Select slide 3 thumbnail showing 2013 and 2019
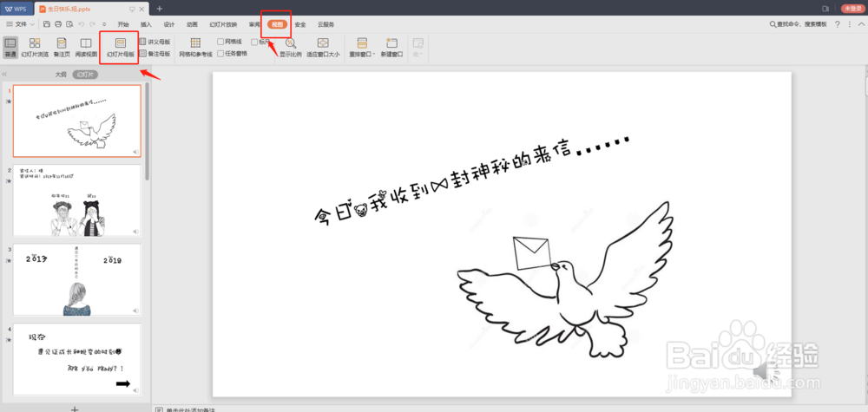Screen dimensions: 868x412 point(77,280)
